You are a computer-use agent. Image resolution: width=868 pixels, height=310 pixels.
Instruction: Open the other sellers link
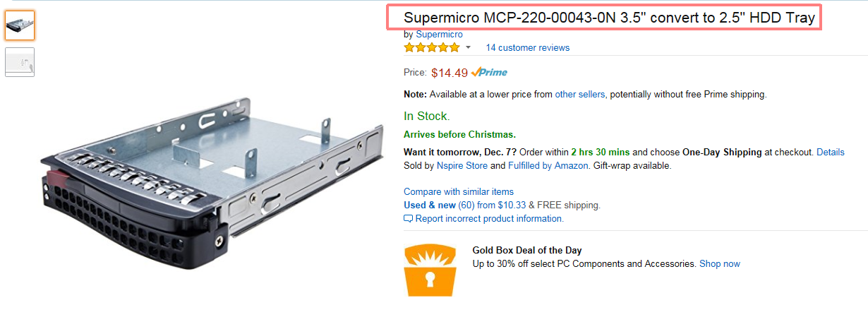click(580, 94)
